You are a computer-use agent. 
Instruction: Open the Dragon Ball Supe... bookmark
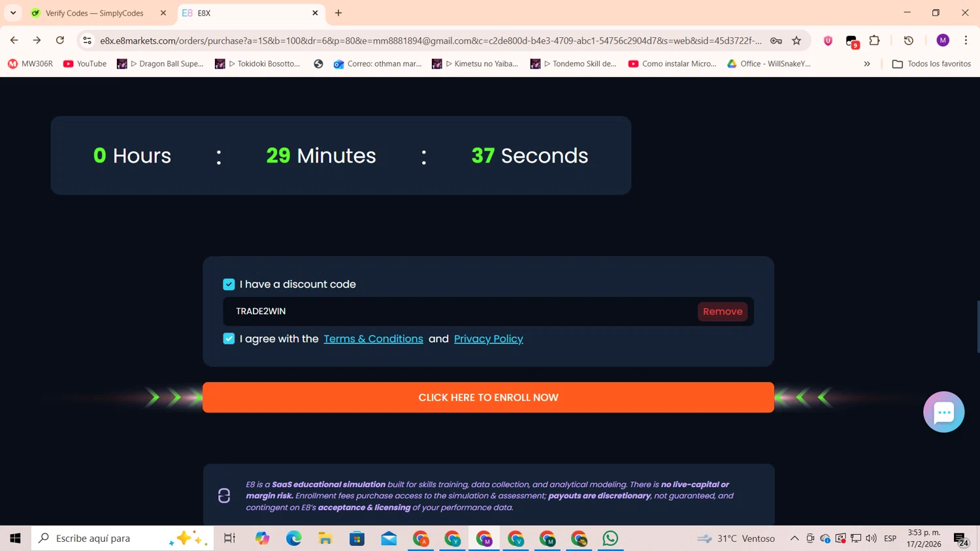tap(160, 64)
